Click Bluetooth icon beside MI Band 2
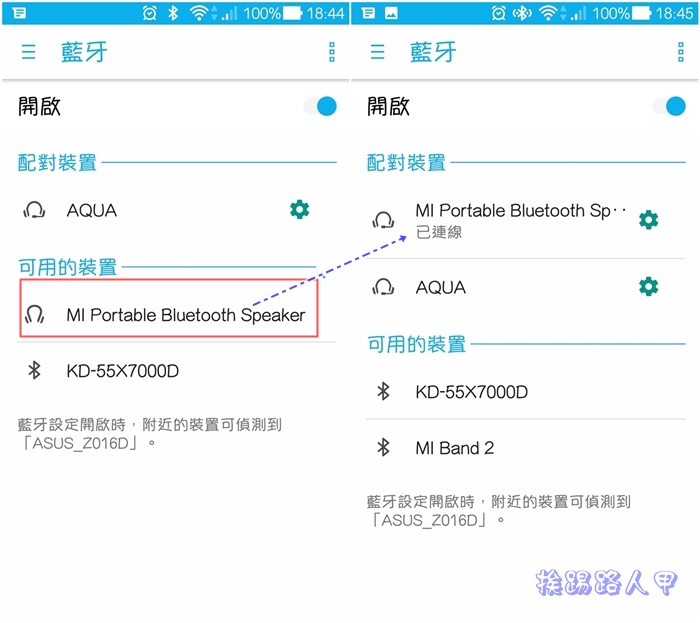Screen dimensions: 700x623 click(x=383, y=448)
